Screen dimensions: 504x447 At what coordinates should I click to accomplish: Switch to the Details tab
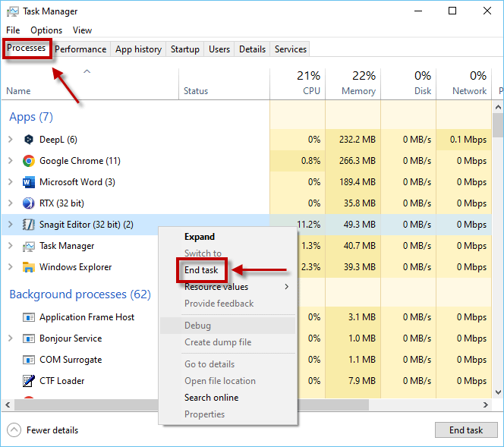tap(252, 49)
